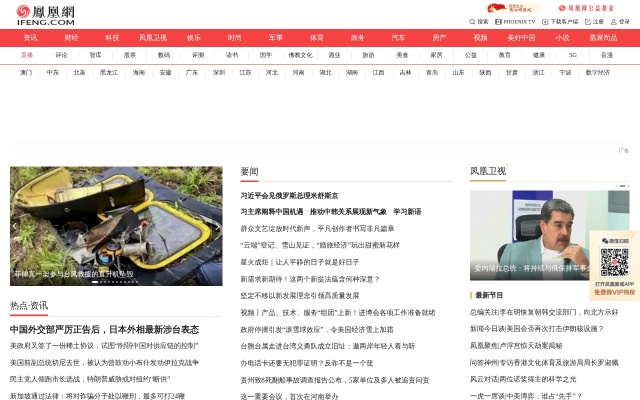The image size is (640, 400).
Task: Click the carousel pagination dots
Action: click(x=116, y=282)
